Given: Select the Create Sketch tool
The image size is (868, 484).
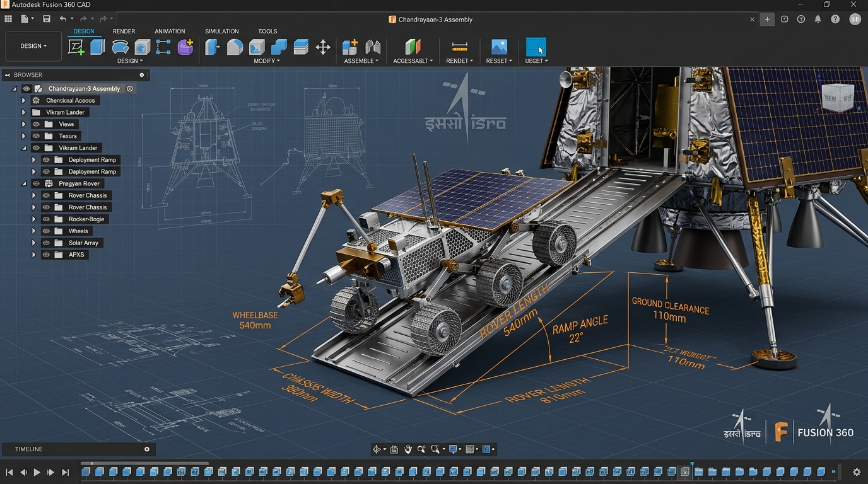Looking at the screenshot, I should [x=76, y=47].
